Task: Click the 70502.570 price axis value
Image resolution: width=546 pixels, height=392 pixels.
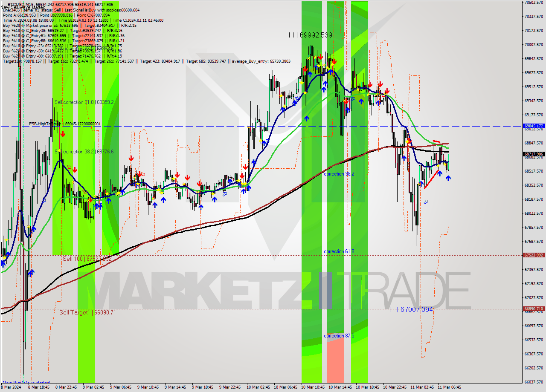Action: (534, 2)
